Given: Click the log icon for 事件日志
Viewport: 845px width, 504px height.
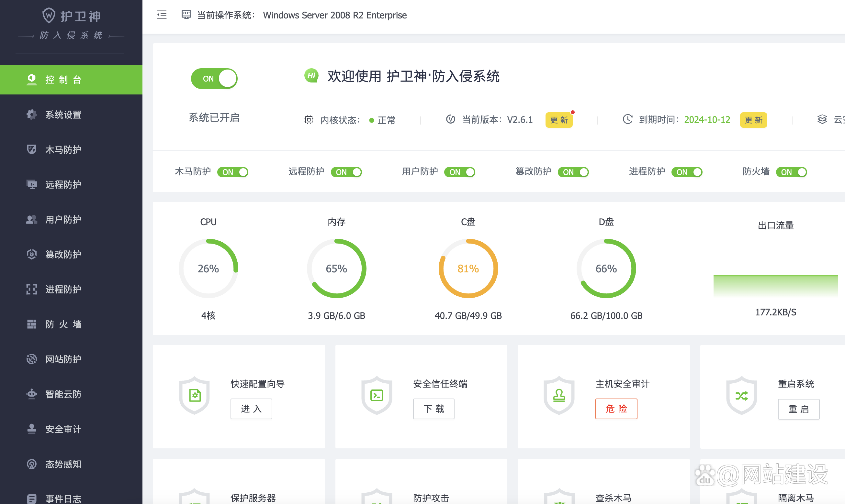Looking at the screenshot, I should 32,499.
